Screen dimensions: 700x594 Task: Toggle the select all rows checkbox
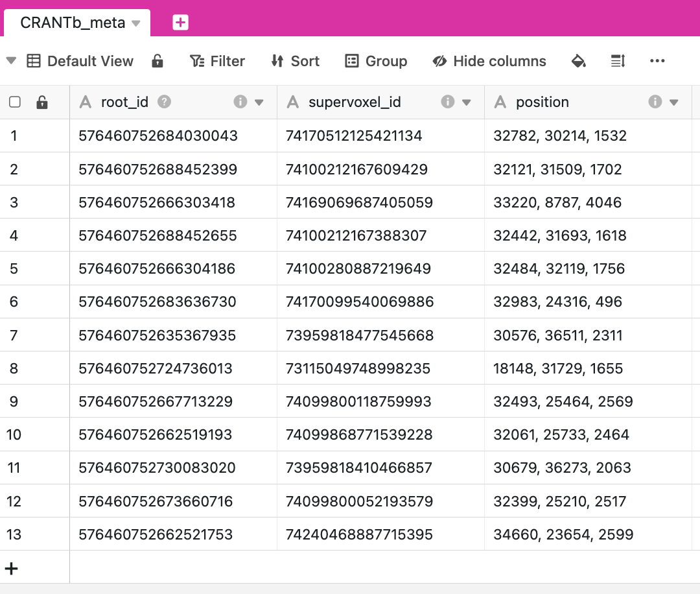point(15,102)
